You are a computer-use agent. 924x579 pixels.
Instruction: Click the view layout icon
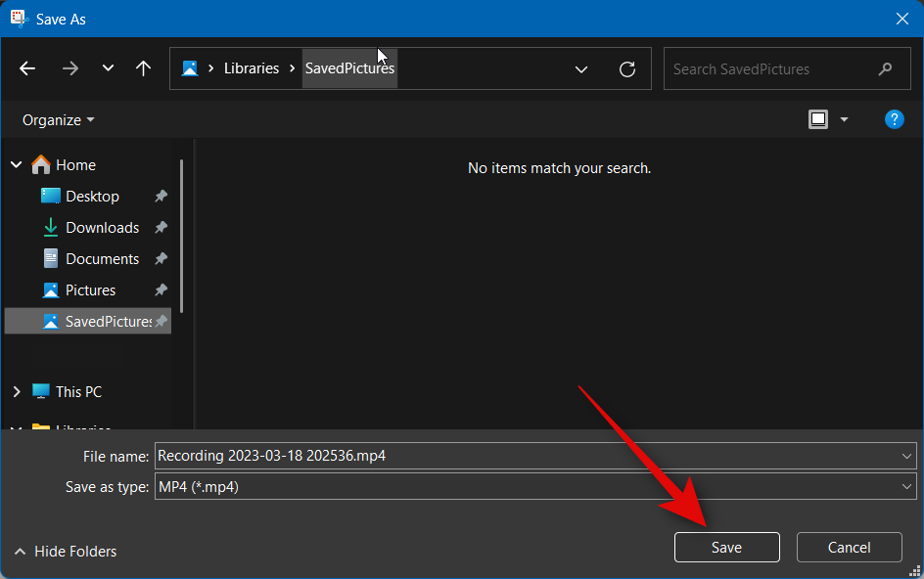(x=818, y=119)
